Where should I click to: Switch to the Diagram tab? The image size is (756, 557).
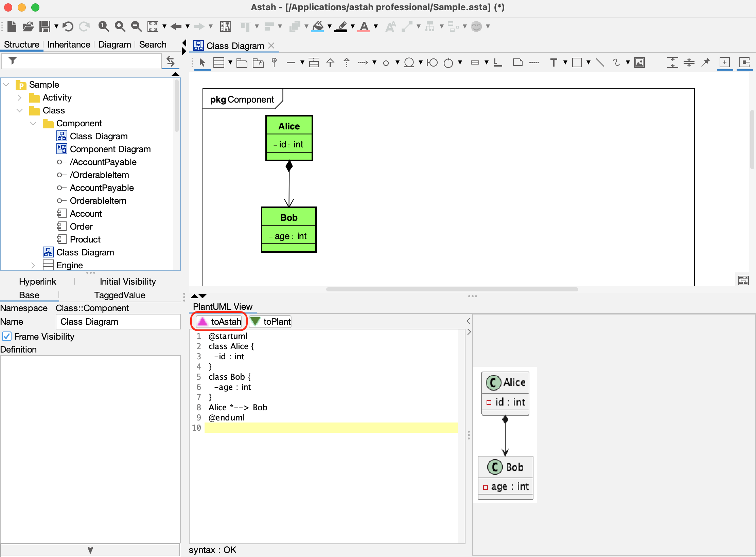coord(115,44)
